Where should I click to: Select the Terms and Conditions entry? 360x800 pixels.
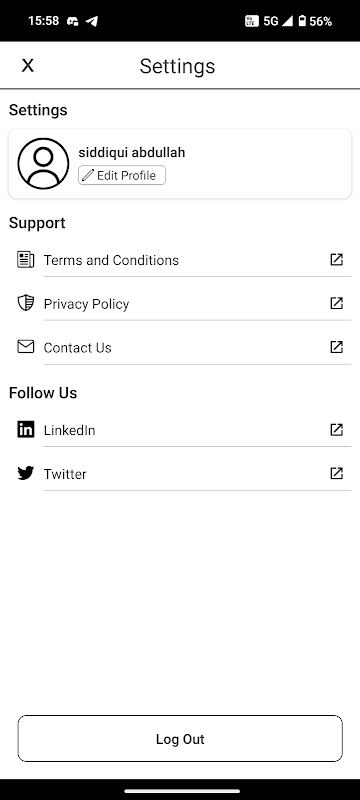click(x=180, y=260)
